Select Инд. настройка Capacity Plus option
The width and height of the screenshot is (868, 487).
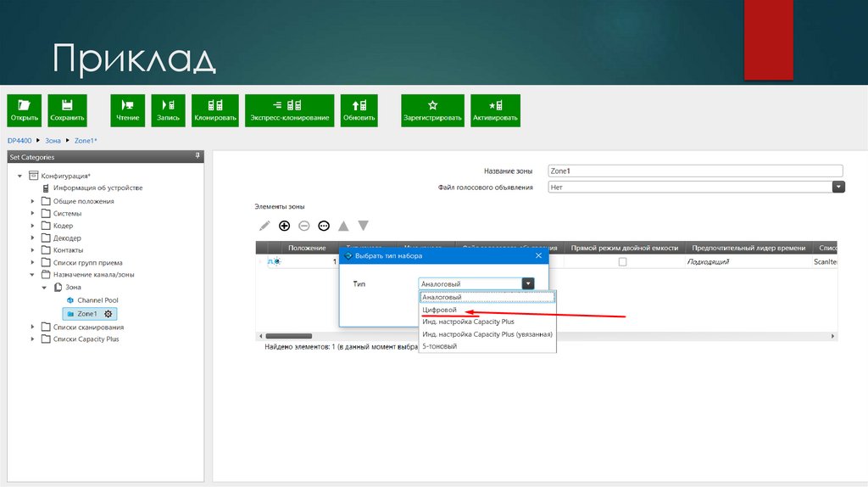click(487, 322)
